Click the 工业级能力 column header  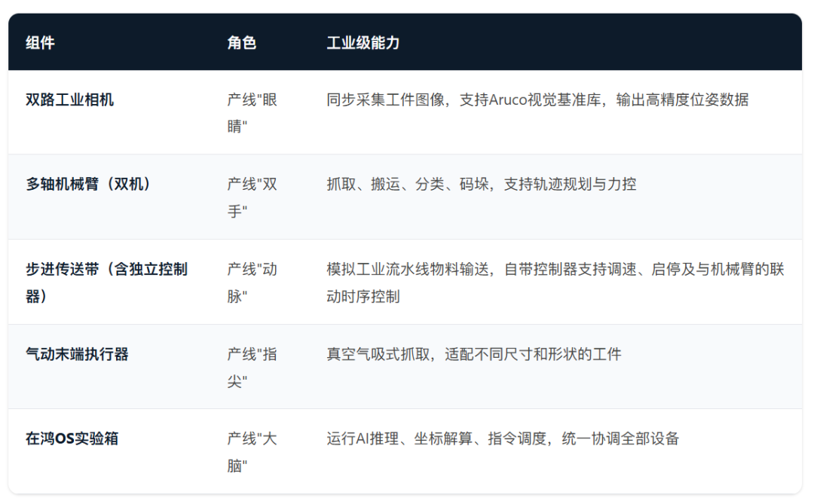point(363,42)
